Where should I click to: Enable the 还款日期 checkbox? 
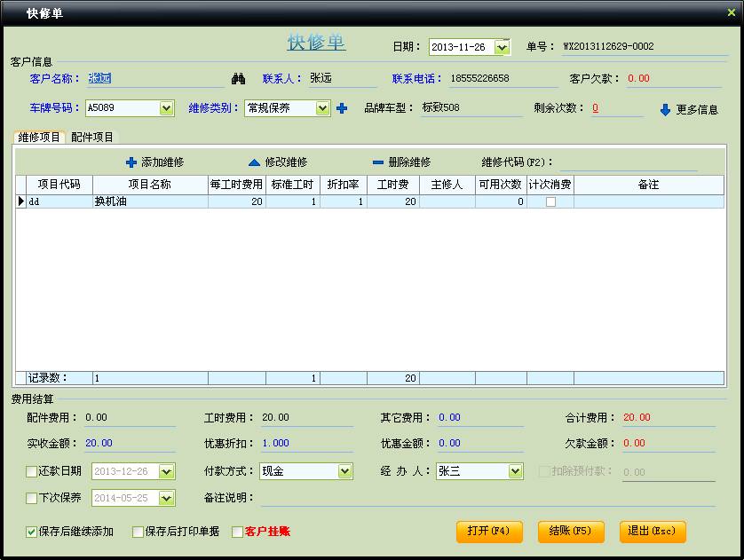click(x=32, y=471)
